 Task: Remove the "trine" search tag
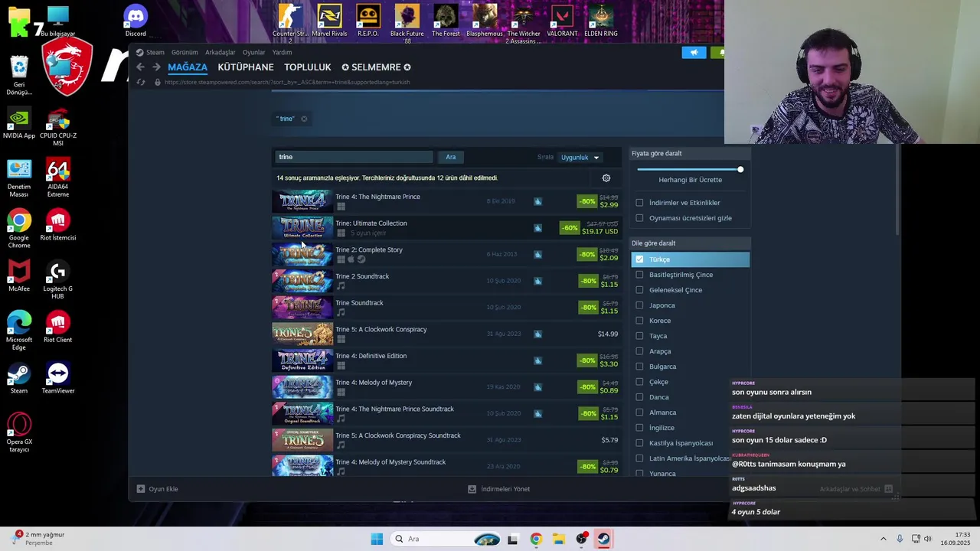304,119
